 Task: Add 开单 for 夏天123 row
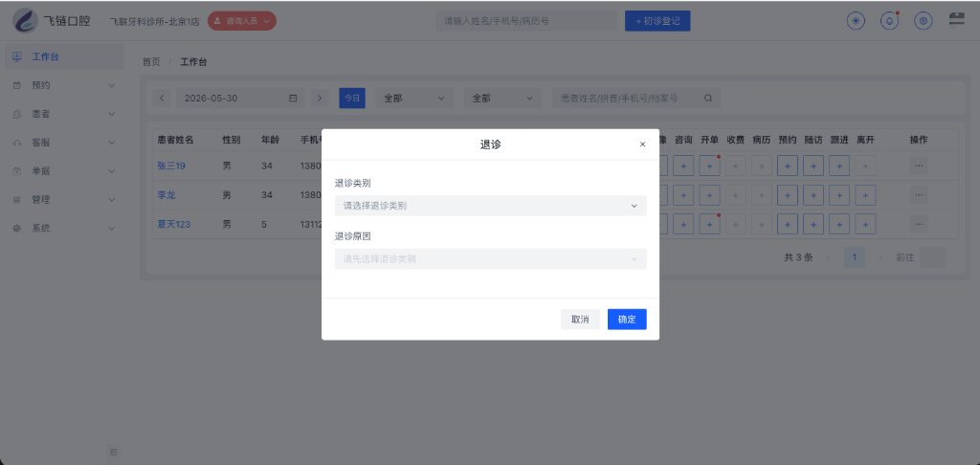click(x=709, y=224)
